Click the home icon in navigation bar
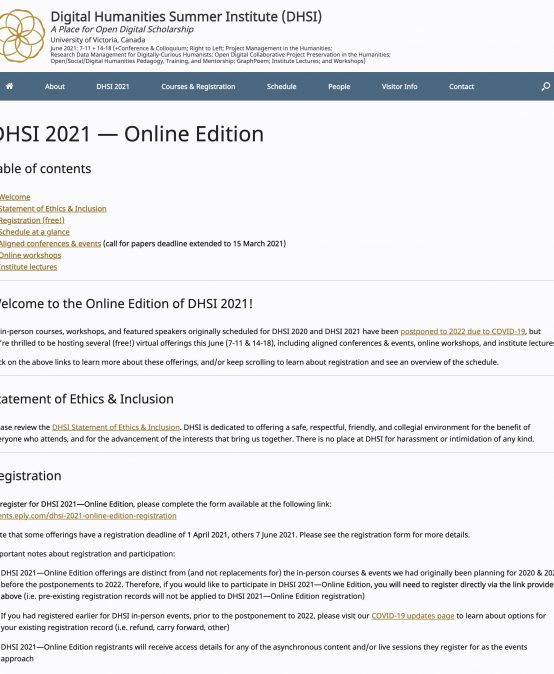This screenshot has width=554, height=674. 9,86
